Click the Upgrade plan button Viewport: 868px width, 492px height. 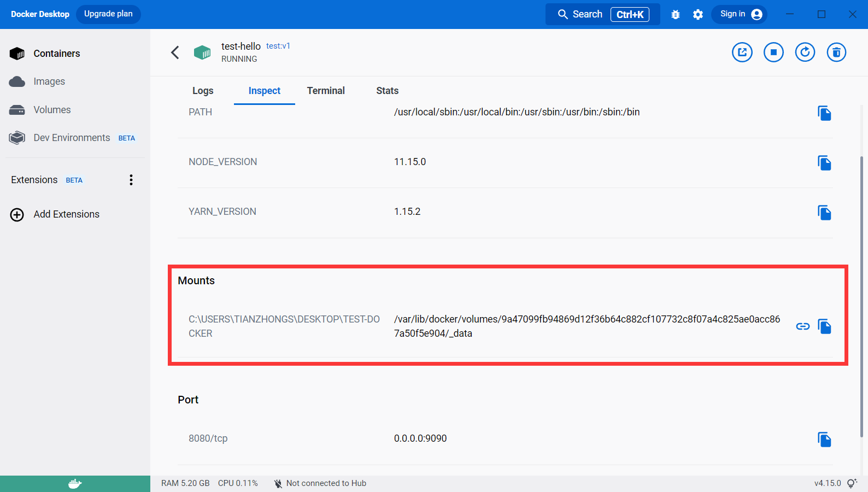[108, 14]
